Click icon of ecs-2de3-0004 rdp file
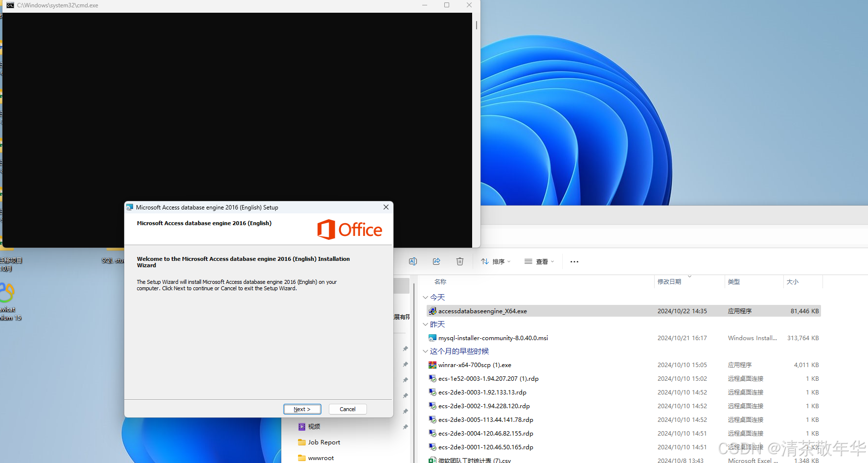Image resolution: width=868 pixels, height=463 pixels. (x=433, y=434)
